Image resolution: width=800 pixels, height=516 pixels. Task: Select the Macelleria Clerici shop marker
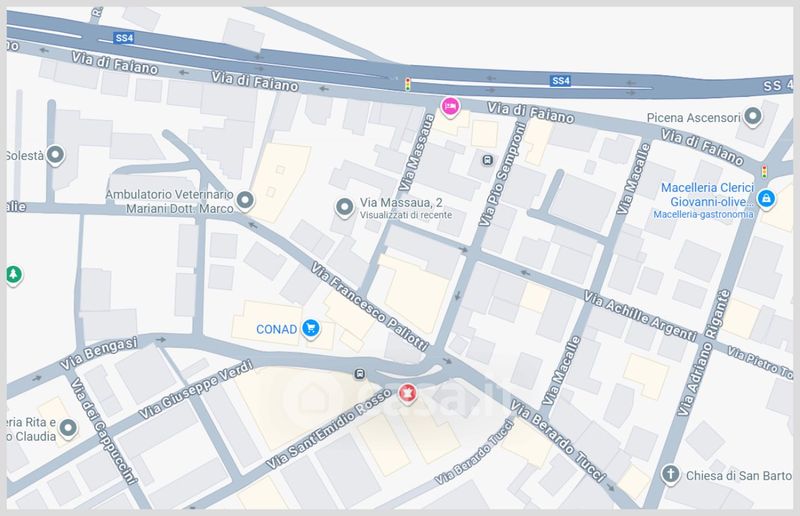click(766, 199)
